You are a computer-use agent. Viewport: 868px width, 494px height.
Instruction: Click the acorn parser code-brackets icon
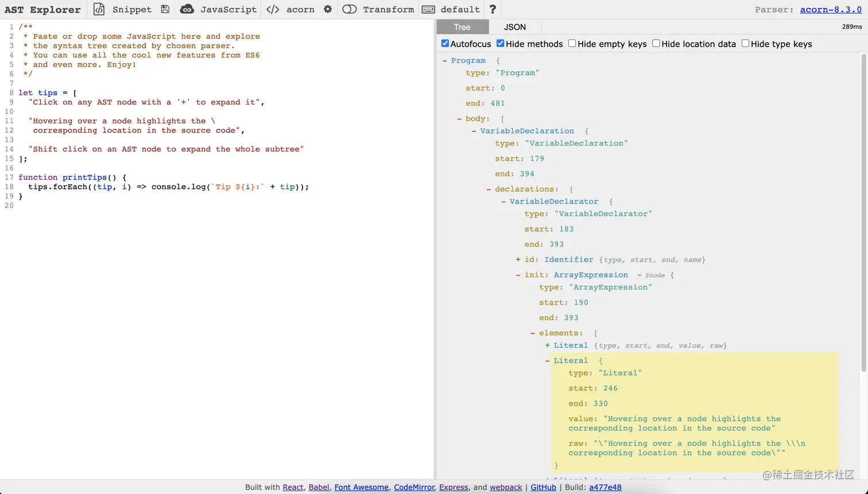coord(273,9)
